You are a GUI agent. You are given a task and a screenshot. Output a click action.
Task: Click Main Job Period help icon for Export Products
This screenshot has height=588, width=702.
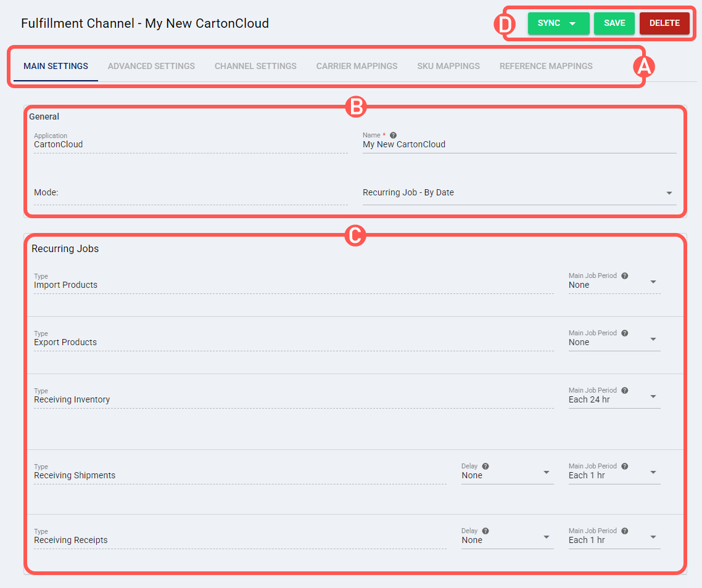point(624,333)
